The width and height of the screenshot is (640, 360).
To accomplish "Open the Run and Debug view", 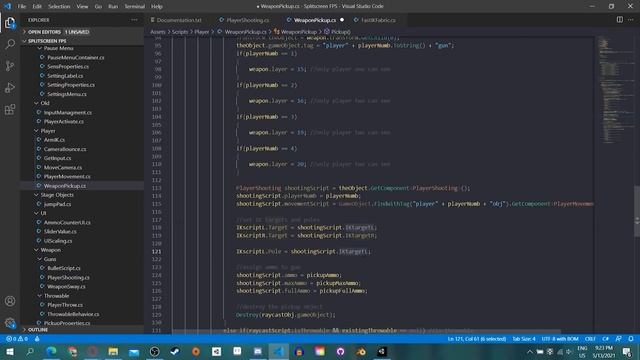I will [x=10, y=87].
